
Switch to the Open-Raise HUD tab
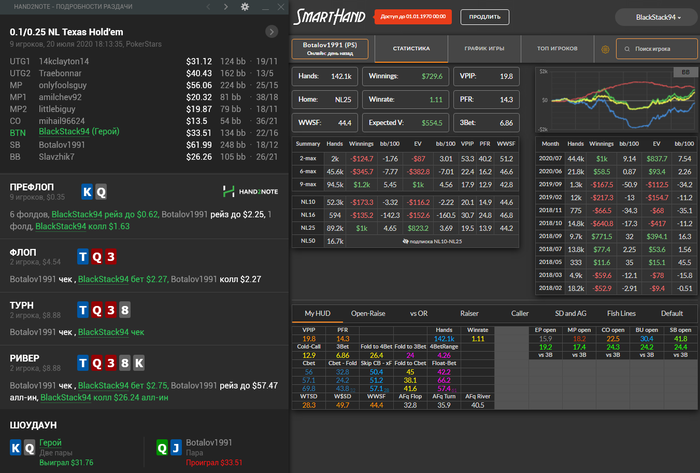point(368,313)
